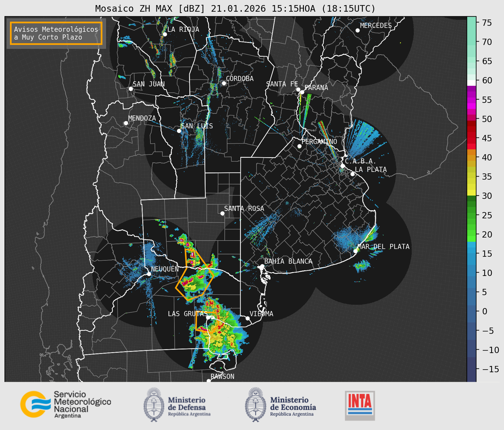
Task: Click the 0 dBZ colorbar tick label
Action: (x=484, y=311)
